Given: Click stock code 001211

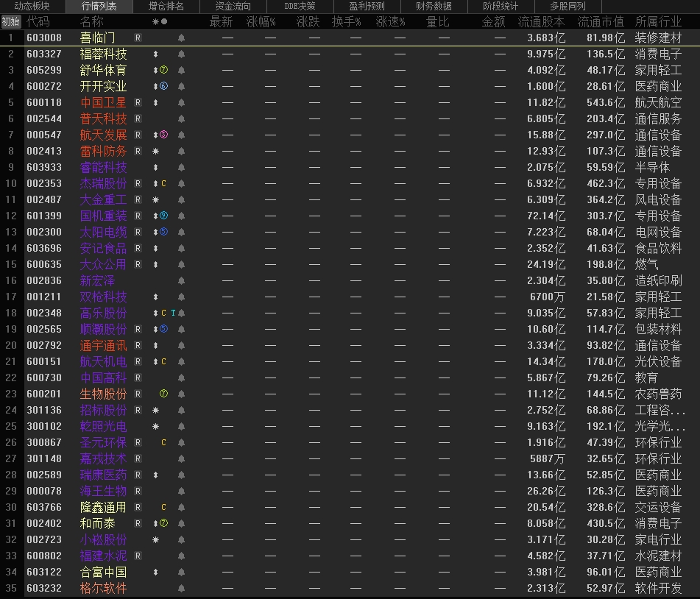Looking at the screenshot, I should coord(44,297).
